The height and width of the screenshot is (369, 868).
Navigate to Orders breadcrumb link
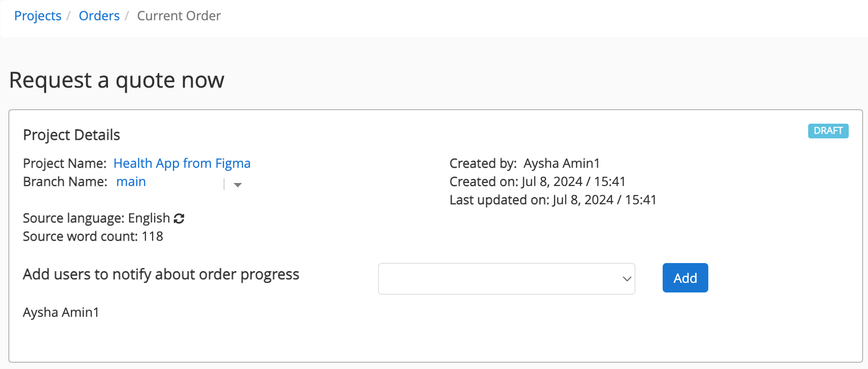(x=99, y=16)
